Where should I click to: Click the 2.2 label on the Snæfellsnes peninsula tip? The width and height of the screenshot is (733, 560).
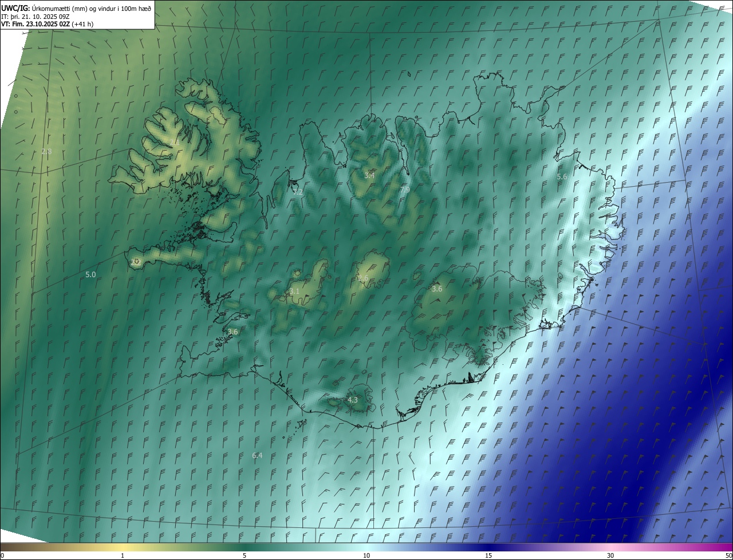pyautogui.click(x=136, y=262)
